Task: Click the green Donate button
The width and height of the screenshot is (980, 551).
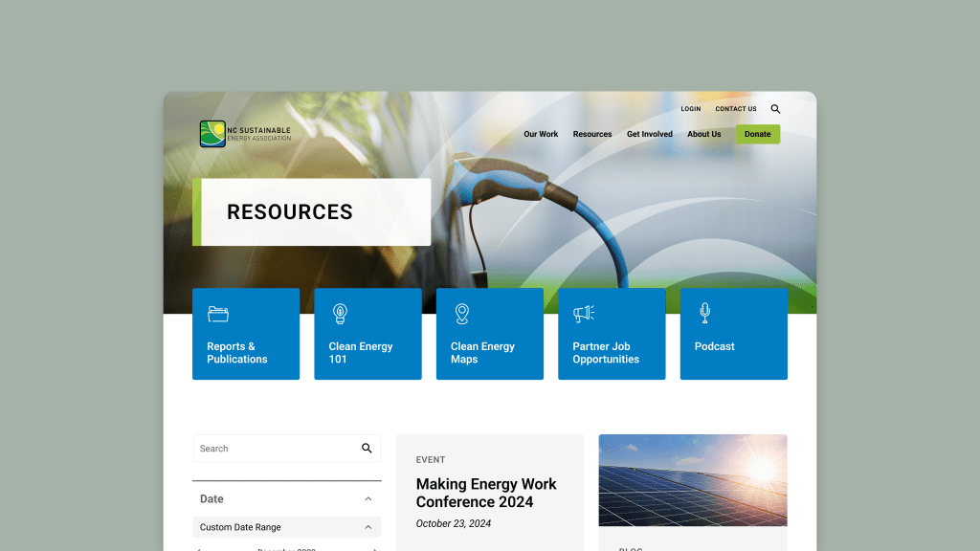Action: [x=757, y=134]
